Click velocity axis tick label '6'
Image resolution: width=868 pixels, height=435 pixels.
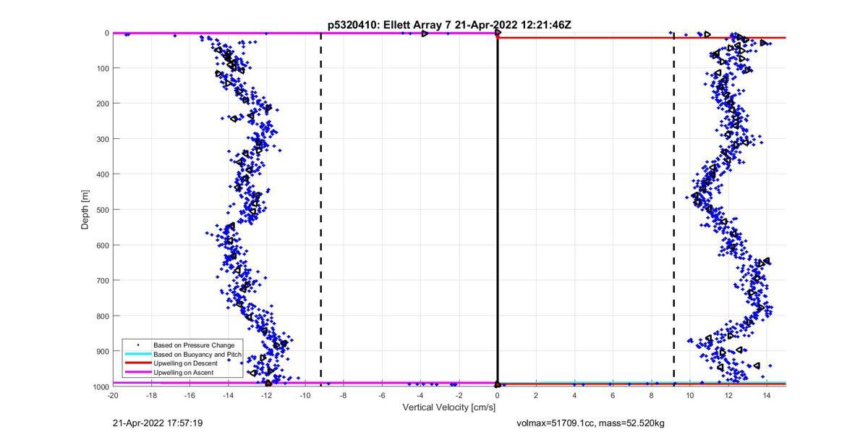pos(613,396)
